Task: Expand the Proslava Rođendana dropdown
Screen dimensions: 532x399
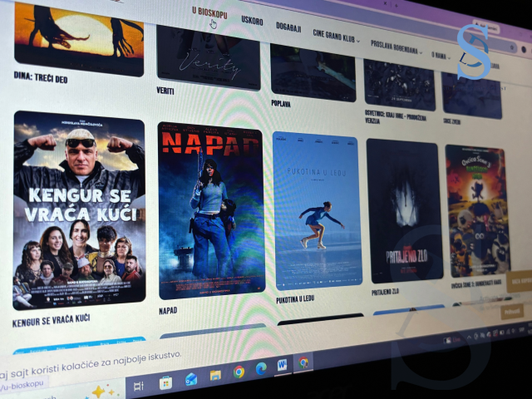Action: point(396,47)
